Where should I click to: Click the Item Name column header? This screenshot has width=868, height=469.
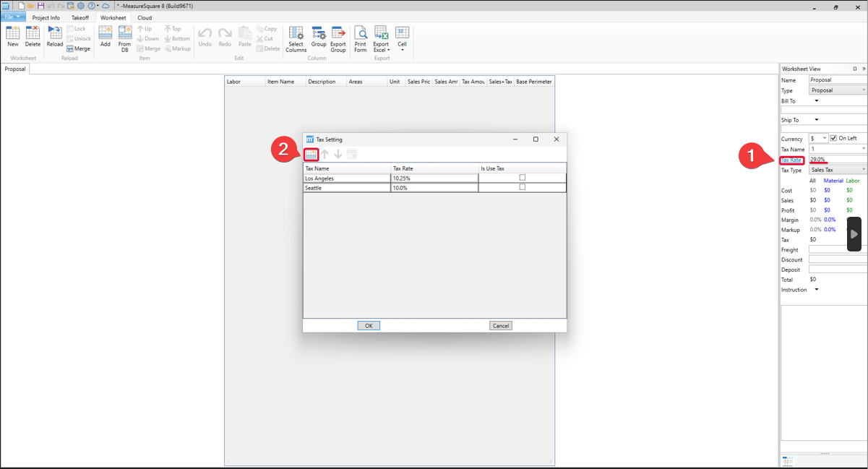coord(285,82)
